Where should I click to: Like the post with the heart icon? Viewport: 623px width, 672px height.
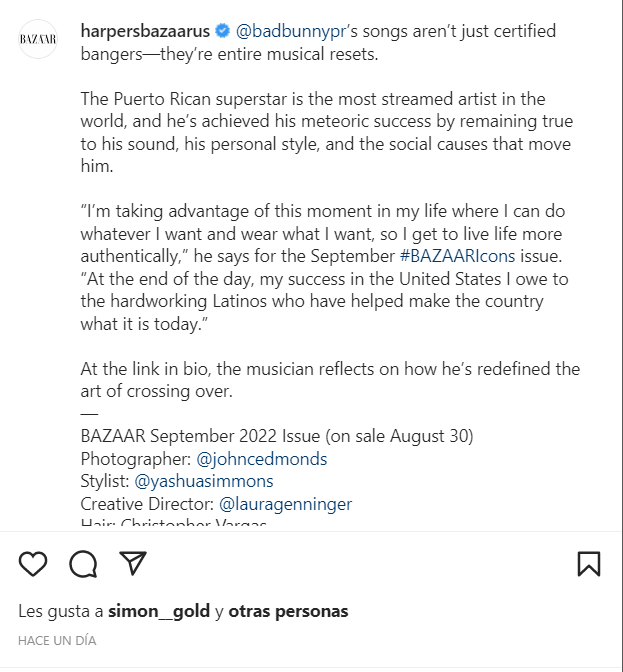(33, 564)
